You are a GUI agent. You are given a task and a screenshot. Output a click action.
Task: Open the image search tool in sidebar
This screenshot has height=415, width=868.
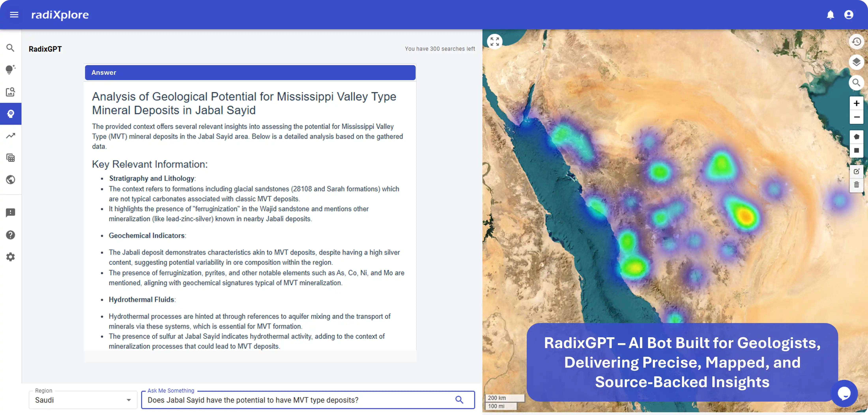point(10,92)
